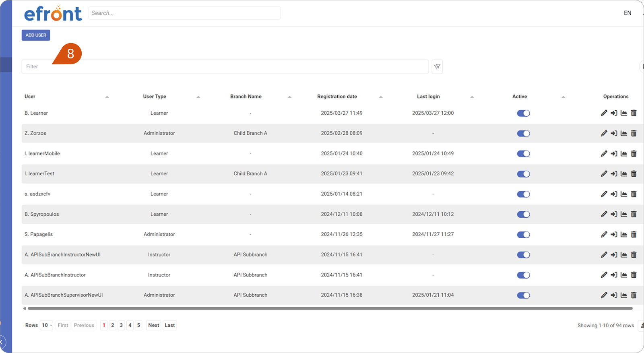Screen dimensions: 644x353
Task: Click the ADD USER button
Action: point(36,35)
